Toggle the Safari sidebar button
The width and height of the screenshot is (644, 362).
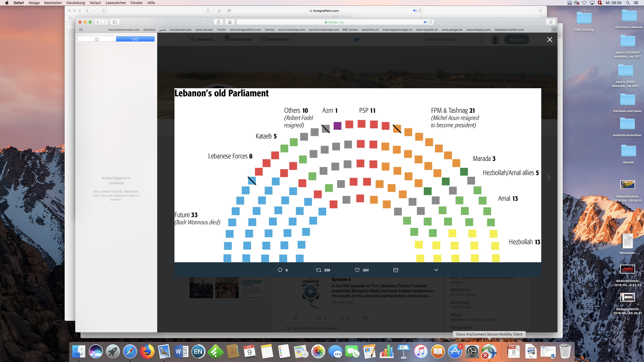[x=115, y=22]
